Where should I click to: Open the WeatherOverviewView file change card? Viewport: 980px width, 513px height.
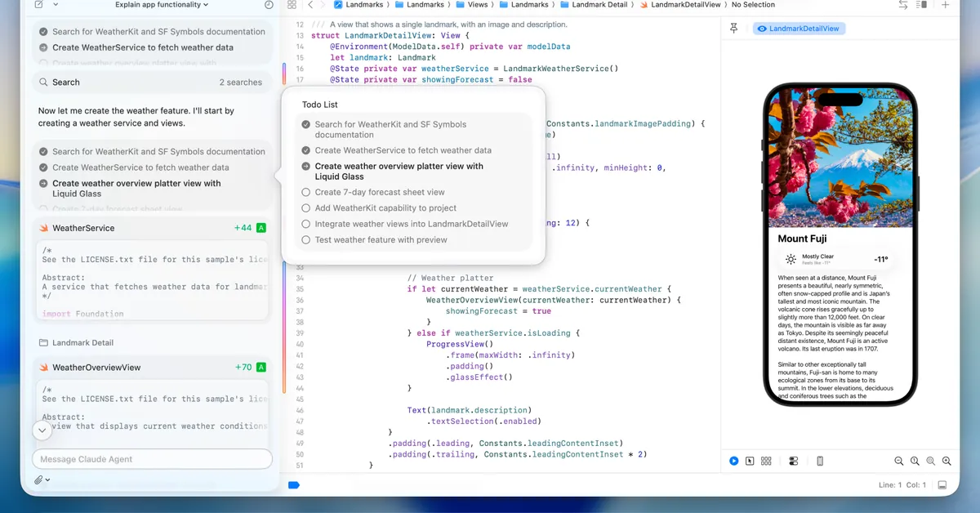click(x=96, y=368)
